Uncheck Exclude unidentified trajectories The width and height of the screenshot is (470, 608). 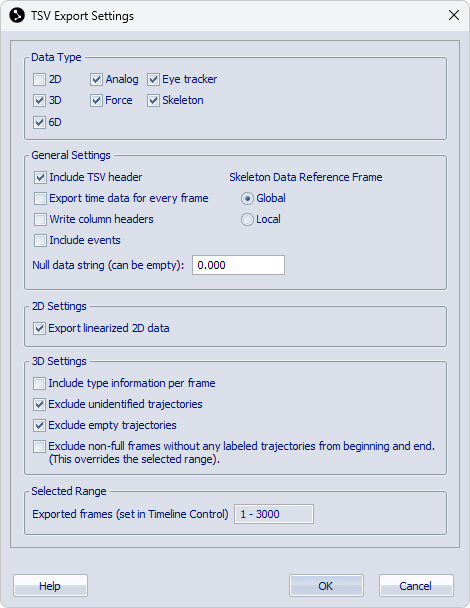(39, 404)
